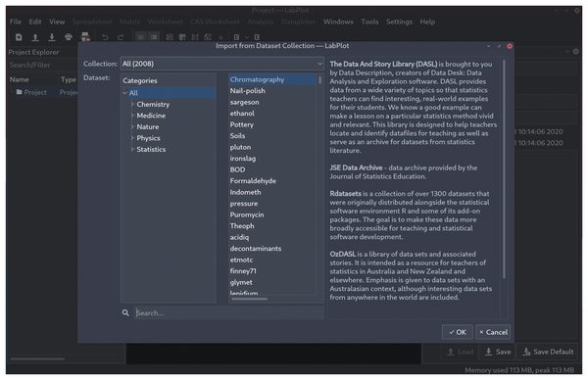Close the right properties dock panel

point(576,51)
